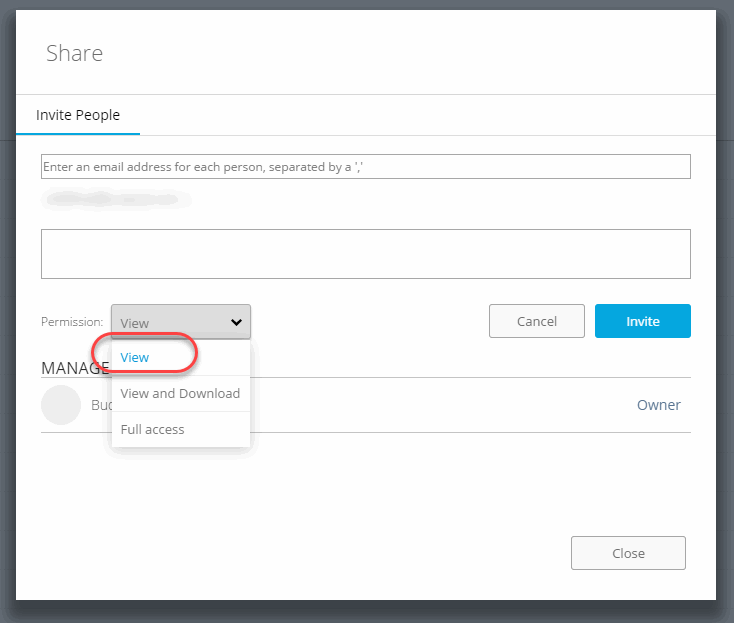Switch to the Invite People tab
This screenshot has height=623, width=734.
click(78, 115)
